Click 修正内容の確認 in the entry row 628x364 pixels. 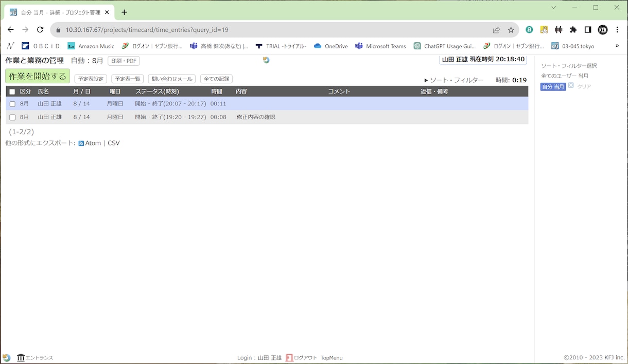pos(256,117)
